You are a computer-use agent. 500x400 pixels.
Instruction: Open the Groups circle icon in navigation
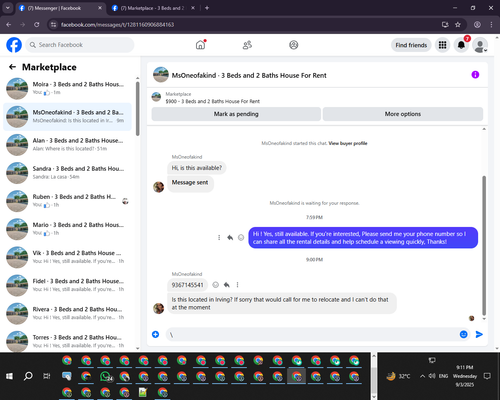tap(294, 45)
